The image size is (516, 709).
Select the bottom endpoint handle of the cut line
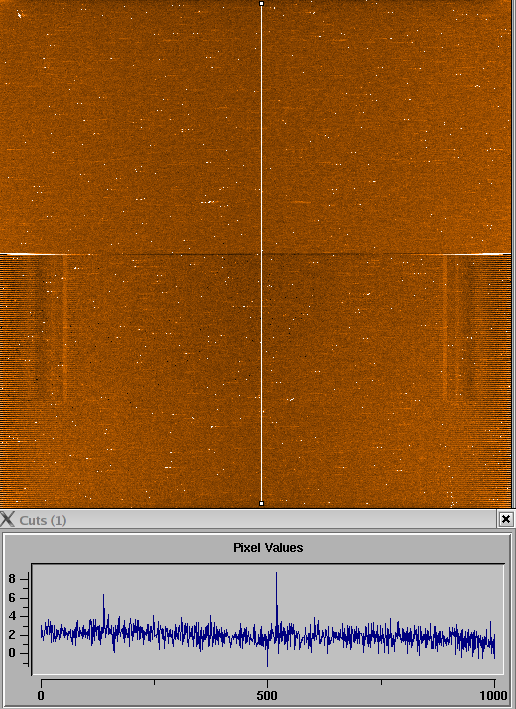point(261,503)
